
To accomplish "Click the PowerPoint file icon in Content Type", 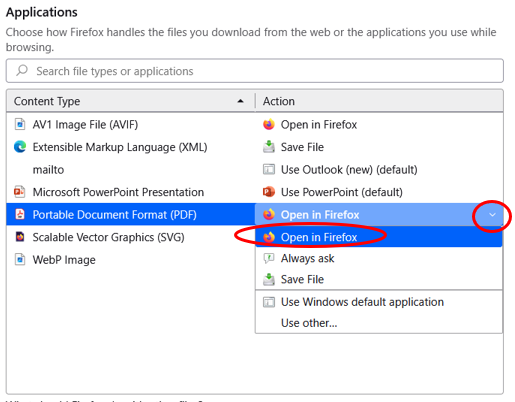I will (x=19, y=192).
